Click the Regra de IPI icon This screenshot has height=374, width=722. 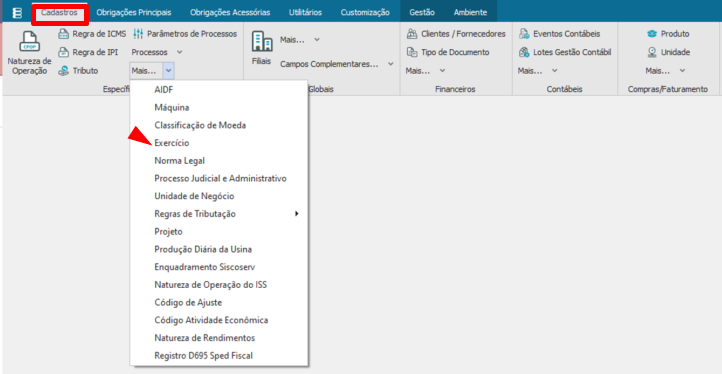(x=64, y=53)
